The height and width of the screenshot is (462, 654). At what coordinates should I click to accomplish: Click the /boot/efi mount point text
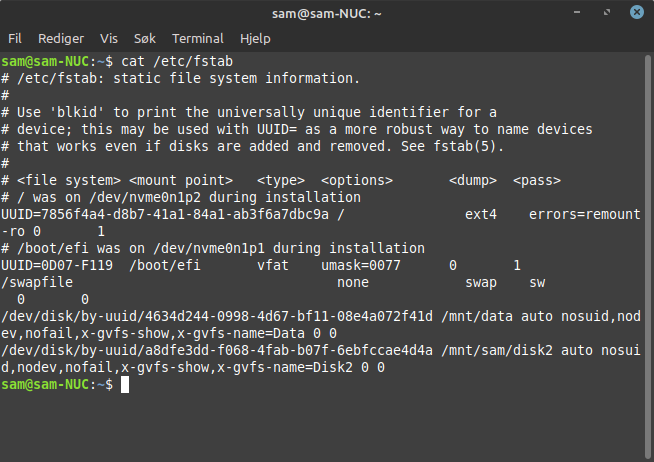click(165, 265)
